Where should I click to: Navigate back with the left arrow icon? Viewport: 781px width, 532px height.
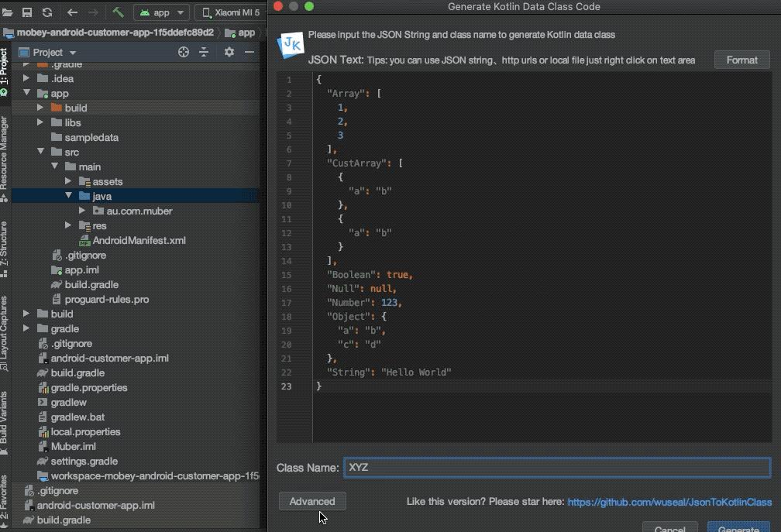coord(71,12)
